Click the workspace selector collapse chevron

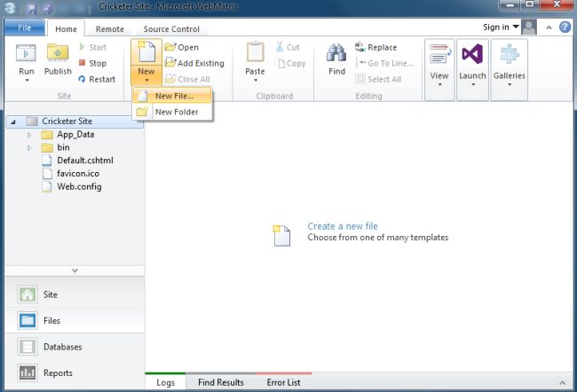(x=75, y=270)
